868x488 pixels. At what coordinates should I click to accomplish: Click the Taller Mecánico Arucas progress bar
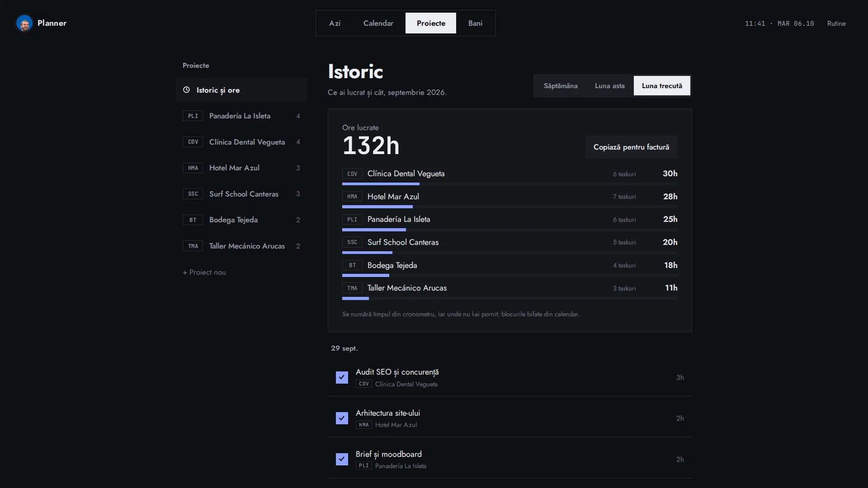tap(510, 298)
